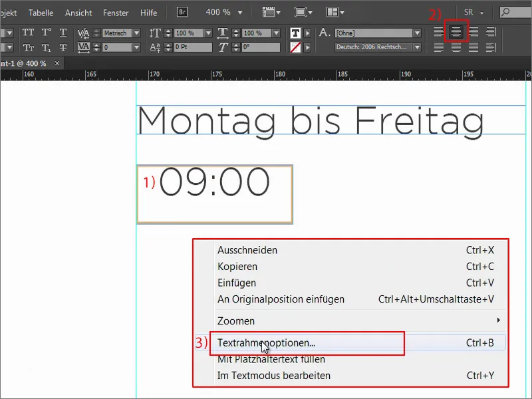The height and width of the screenshot is (399, 532).
Task: Click the magnifier search icon
Action: click(x=505, y=12)
